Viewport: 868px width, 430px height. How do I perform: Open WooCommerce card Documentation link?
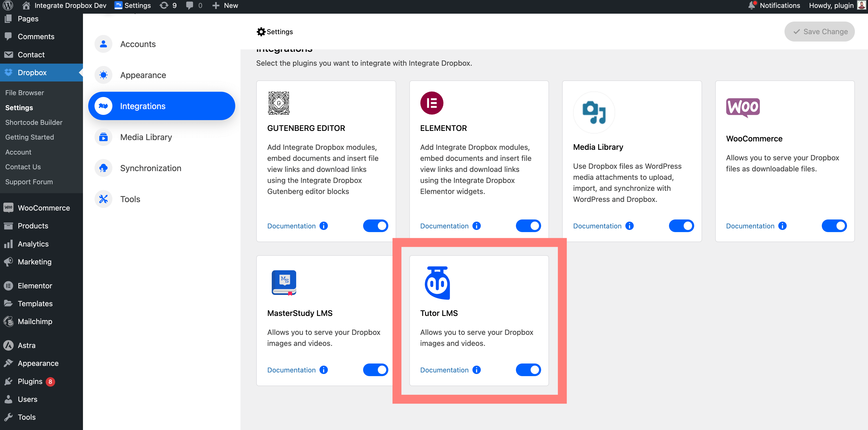(750, 226)
